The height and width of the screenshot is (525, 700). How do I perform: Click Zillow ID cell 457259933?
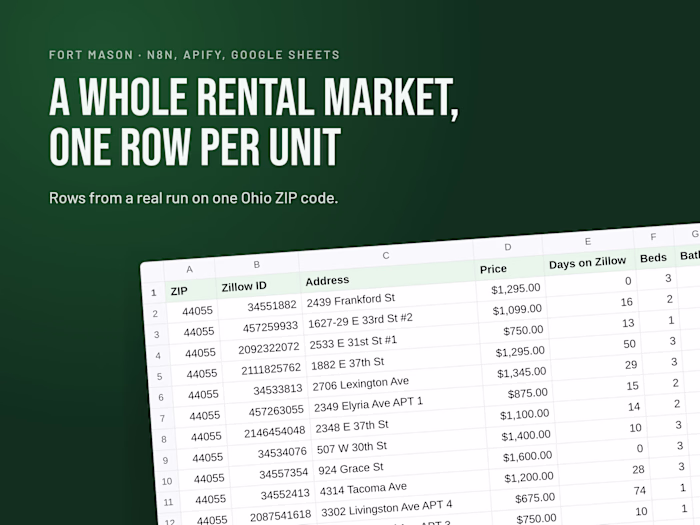[x=262, y=328]
